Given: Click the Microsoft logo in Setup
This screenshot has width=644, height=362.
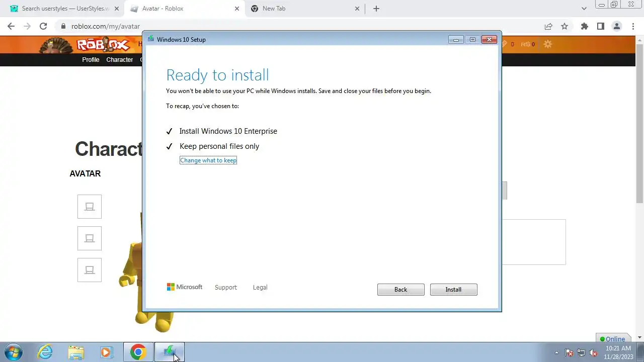Looking at the screenshot, I should pyautogui.click(x=185, y=287).
